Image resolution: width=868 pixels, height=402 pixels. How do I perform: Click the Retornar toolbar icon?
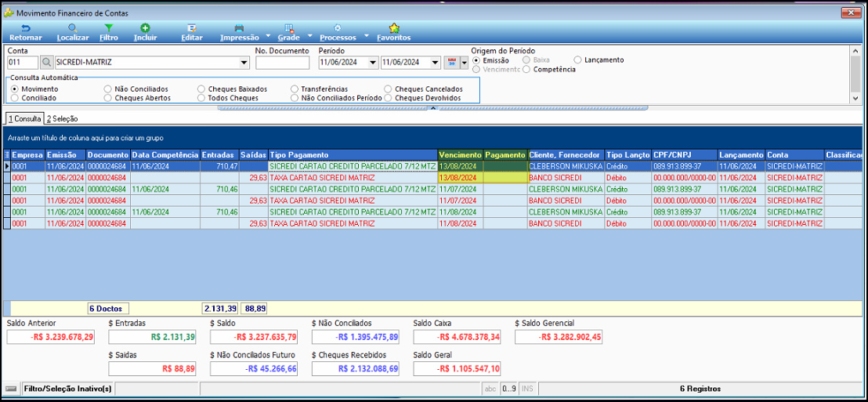tap(26, 27)
